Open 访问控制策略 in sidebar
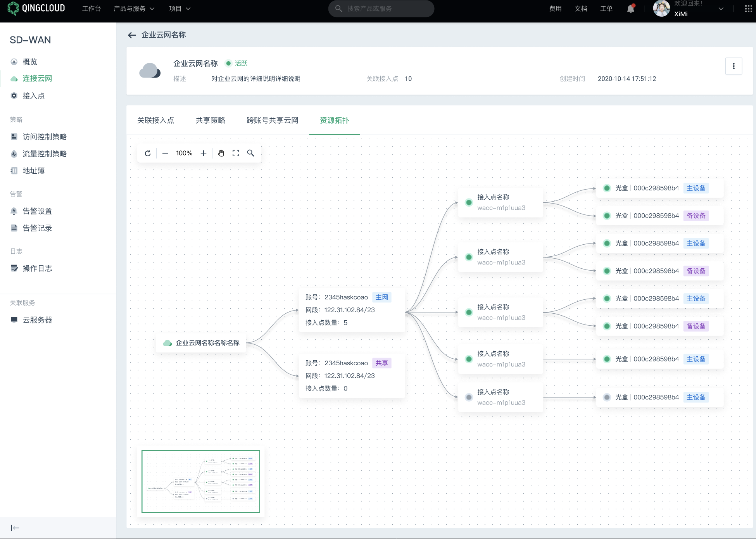This screenshot has height=539, width=756. [x=45, y=136]
